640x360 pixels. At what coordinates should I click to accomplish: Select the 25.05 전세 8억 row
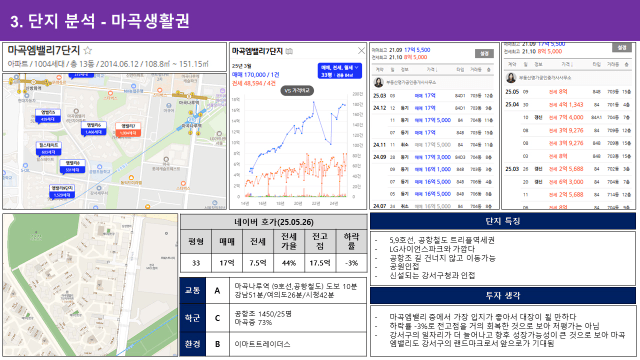568,92
